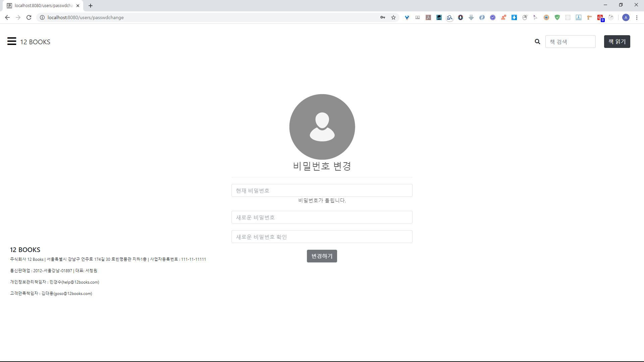Click the 책 읽기 button
Image resolution: width=644 pixels, height=362 pixels.
tap(617, 42)
